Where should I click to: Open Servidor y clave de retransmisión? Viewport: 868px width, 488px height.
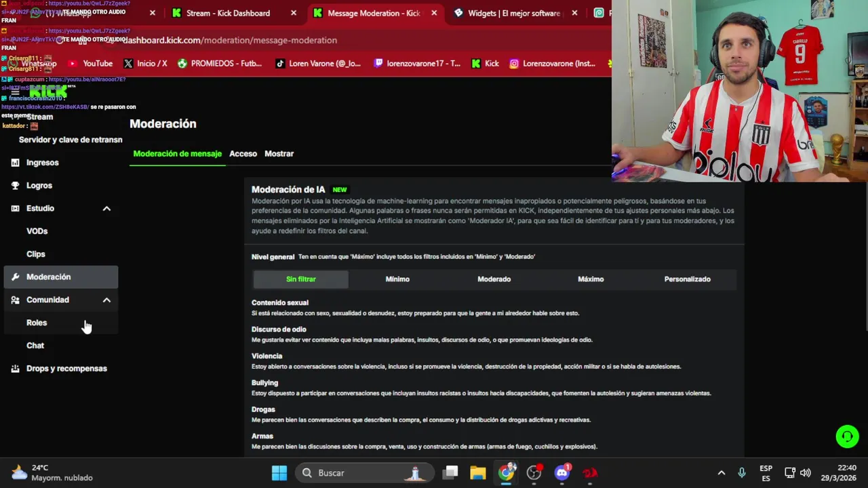pyautogui.click(x=71, y=140)
